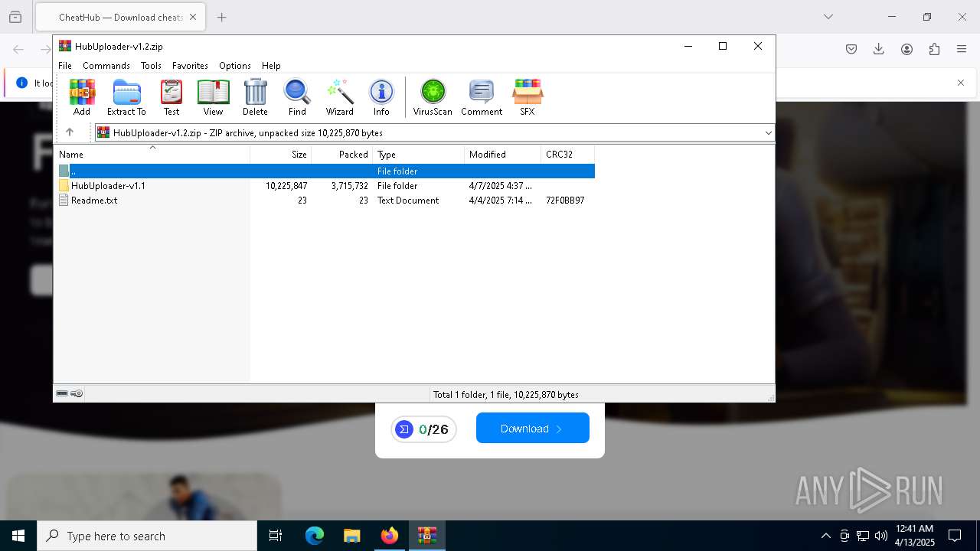This screenshot has height=551, width=980.
Task: Switch to Firefox in the taskbar
Action: tap(390, 536)
